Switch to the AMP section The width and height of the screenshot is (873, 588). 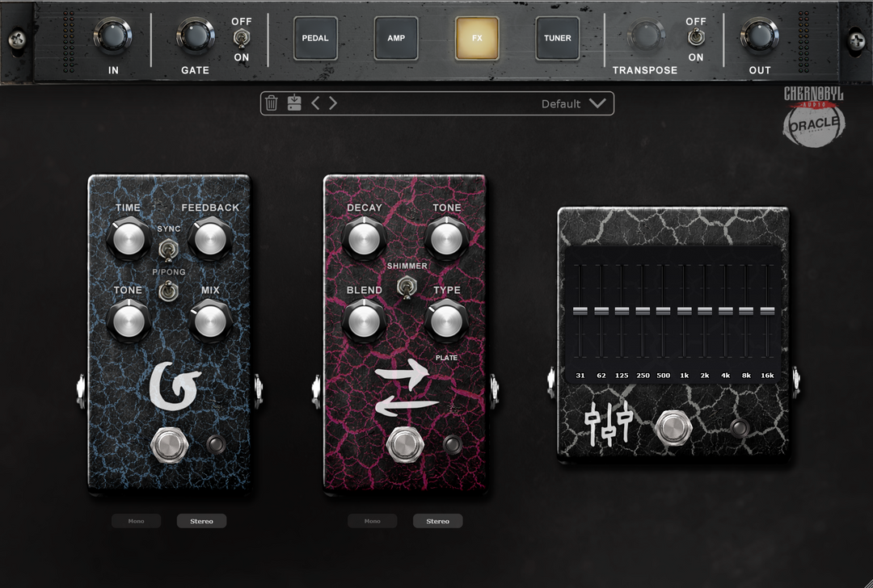[396, 38]
